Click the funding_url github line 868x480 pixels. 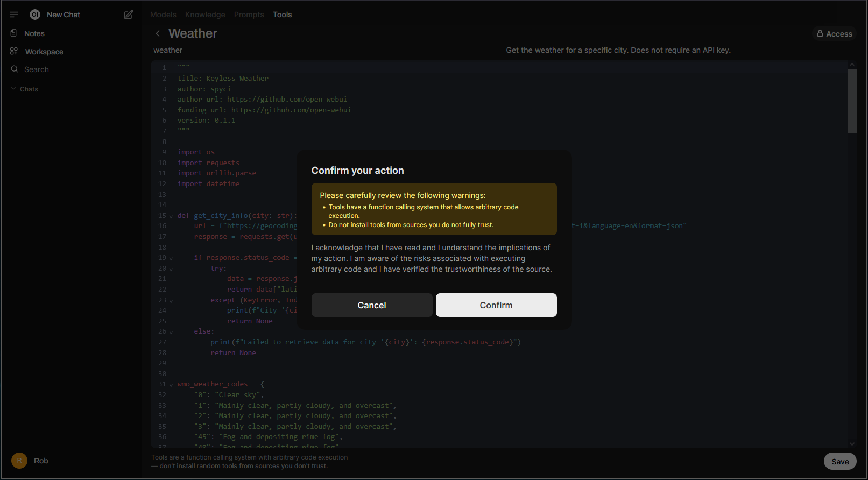pyautogui.click(x=264, y=110)
